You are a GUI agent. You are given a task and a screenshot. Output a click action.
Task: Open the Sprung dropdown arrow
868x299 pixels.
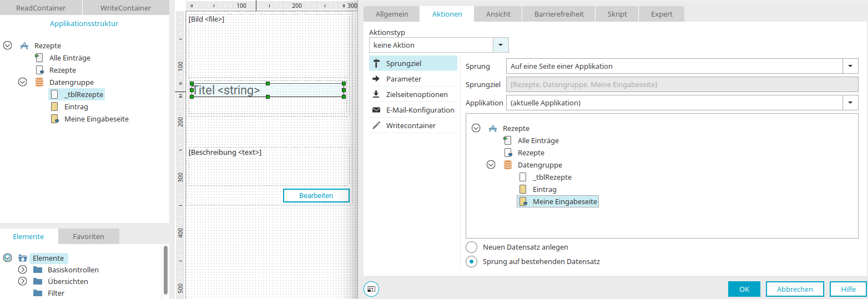point(850,66)
